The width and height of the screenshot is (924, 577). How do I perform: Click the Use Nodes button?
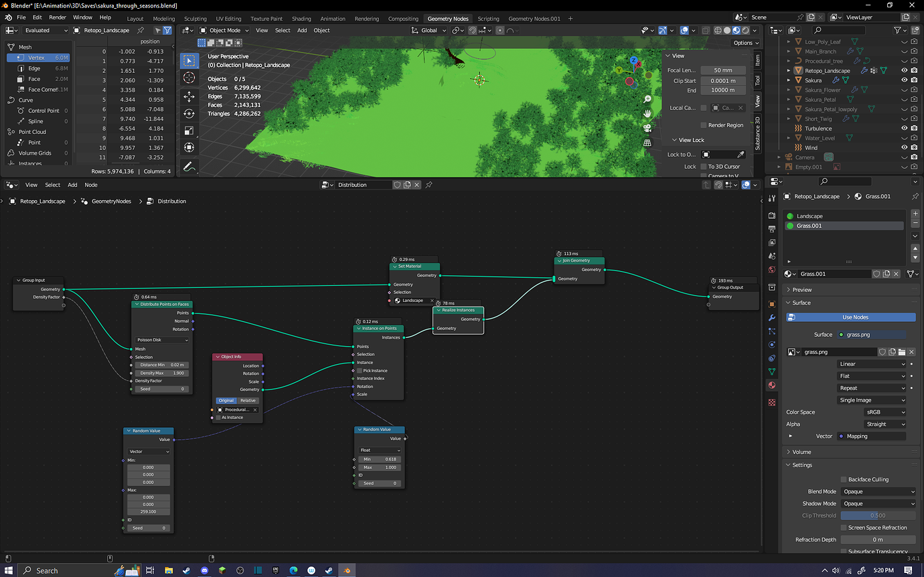click(851, 317)
